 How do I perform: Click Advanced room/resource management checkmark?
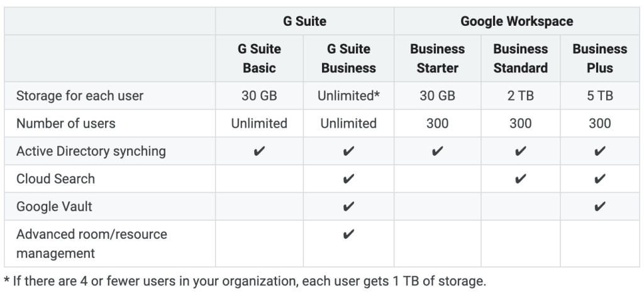click(x=348, y=235)
